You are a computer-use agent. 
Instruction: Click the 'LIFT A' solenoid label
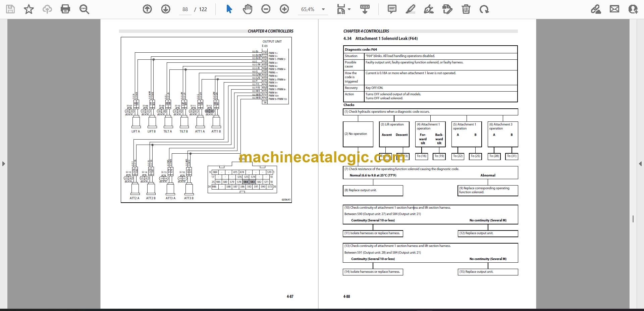coord(136,132)
